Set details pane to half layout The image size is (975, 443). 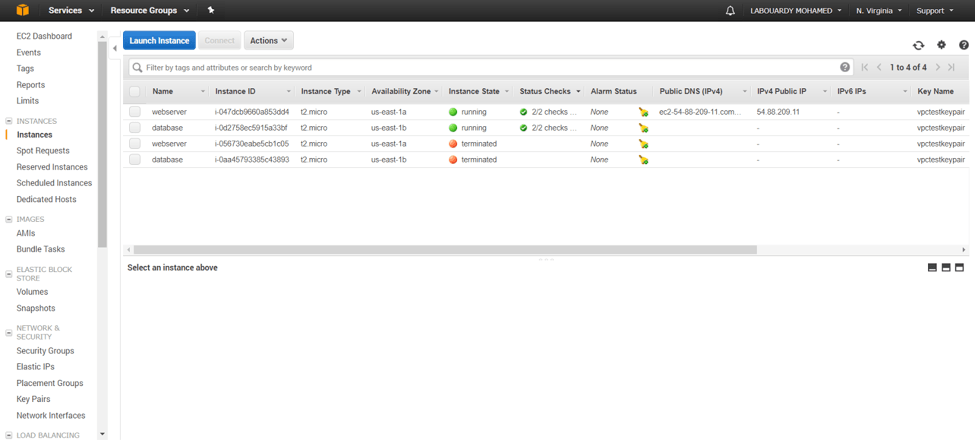(946, 268)
